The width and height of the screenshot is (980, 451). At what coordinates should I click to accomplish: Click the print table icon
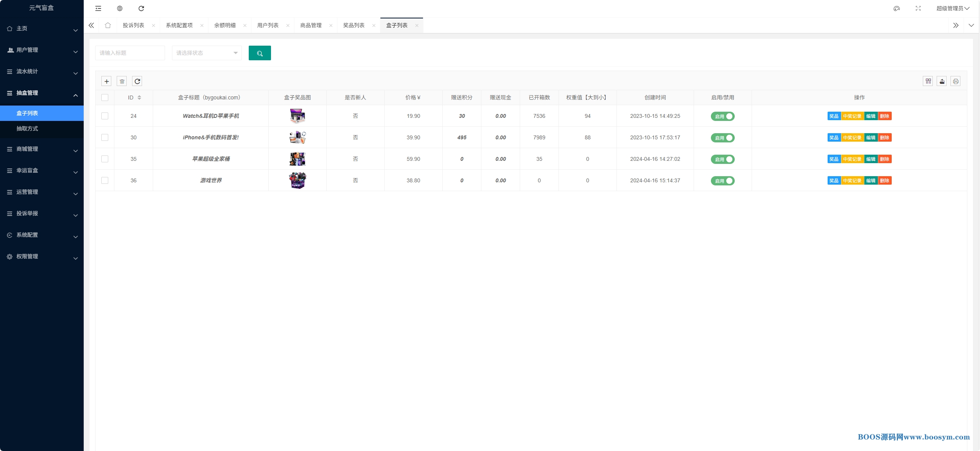pos(955,81)
